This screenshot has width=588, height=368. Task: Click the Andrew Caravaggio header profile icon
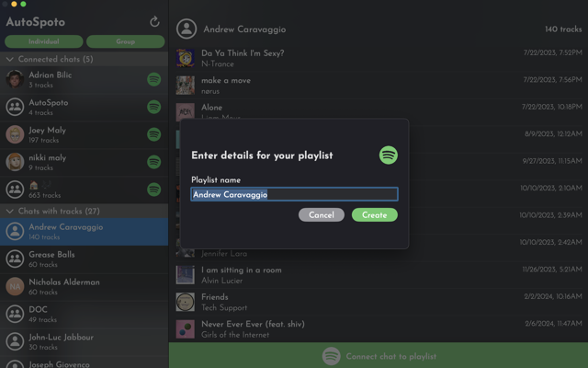click(187, 29)
